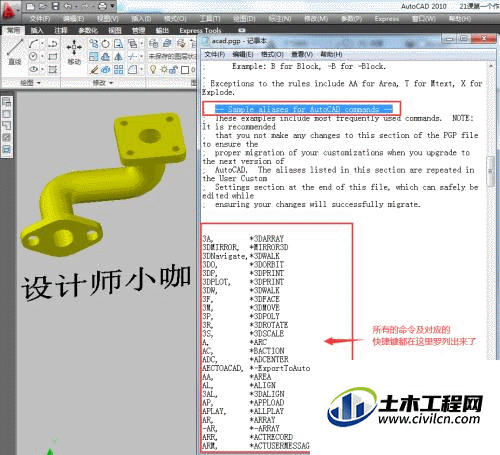This screenshot has width=500, height=455.
Task: Click the Undo arrow in quick access toolbar
Action: [68, 6]
